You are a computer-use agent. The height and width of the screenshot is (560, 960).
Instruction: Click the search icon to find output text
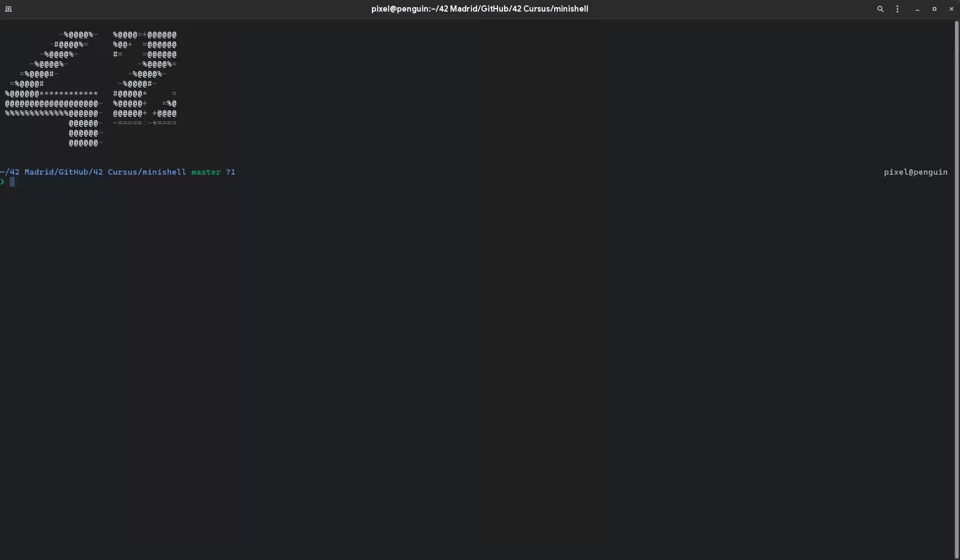point(880,9)
